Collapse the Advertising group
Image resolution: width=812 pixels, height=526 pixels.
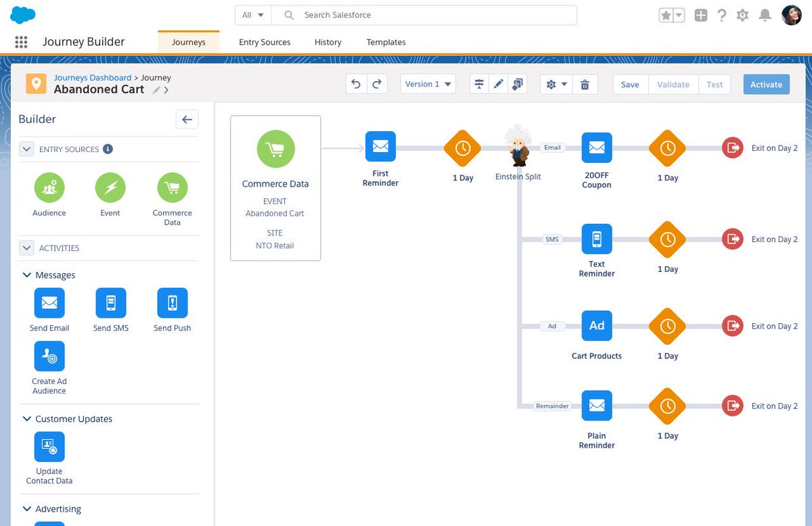point(27,509)
